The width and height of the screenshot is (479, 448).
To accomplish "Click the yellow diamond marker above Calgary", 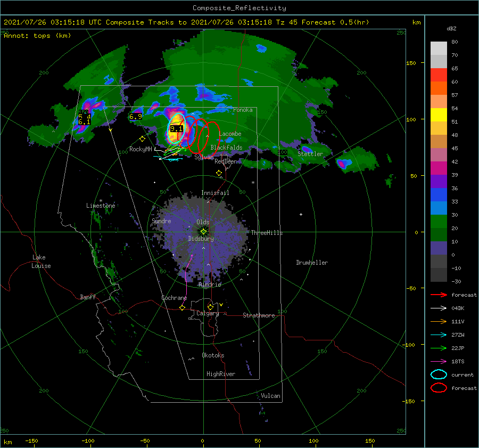I will click(210, 307).
